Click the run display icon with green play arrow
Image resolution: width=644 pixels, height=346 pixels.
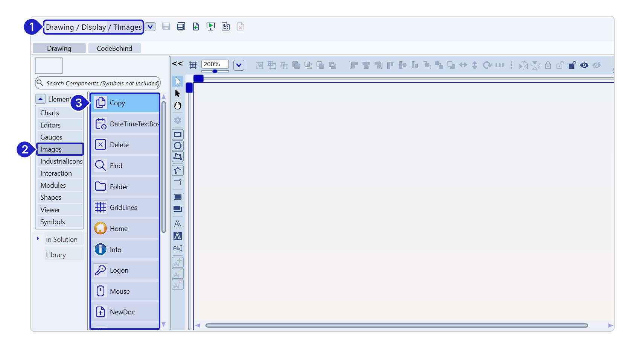[211, 27]
